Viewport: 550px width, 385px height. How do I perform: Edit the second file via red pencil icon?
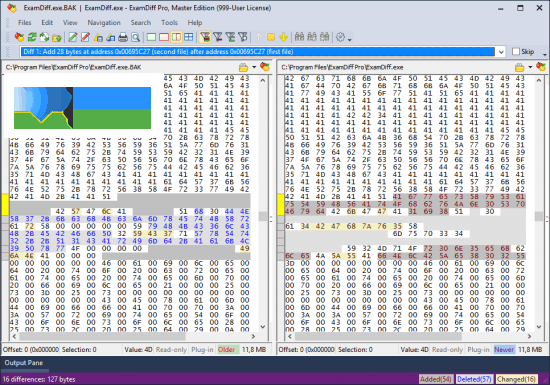(x=85, y=37)
